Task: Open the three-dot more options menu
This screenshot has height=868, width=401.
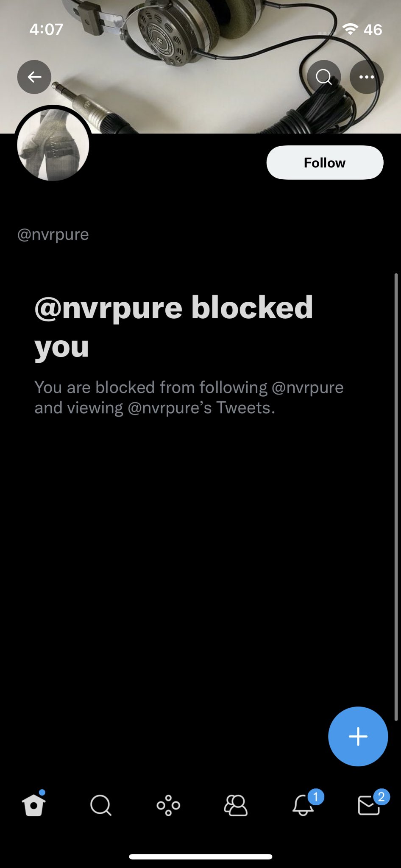Action: pyautogui.click(x=367, y=77)
